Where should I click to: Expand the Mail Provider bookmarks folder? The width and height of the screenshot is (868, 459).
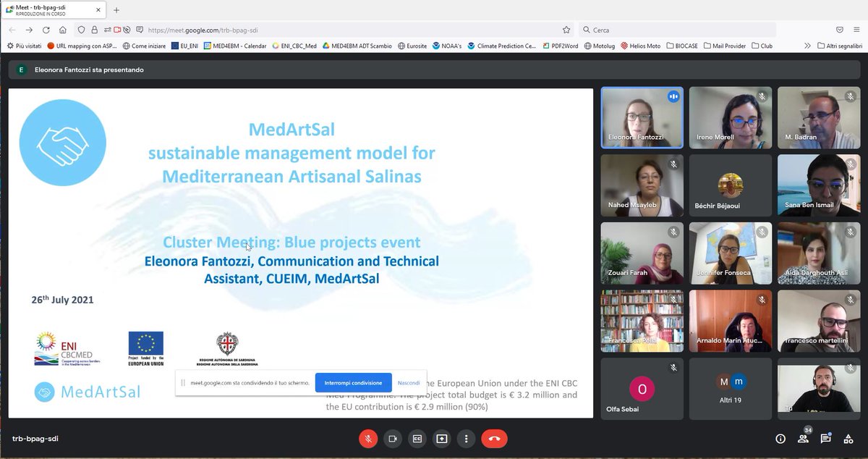click(x=725, y=46)
